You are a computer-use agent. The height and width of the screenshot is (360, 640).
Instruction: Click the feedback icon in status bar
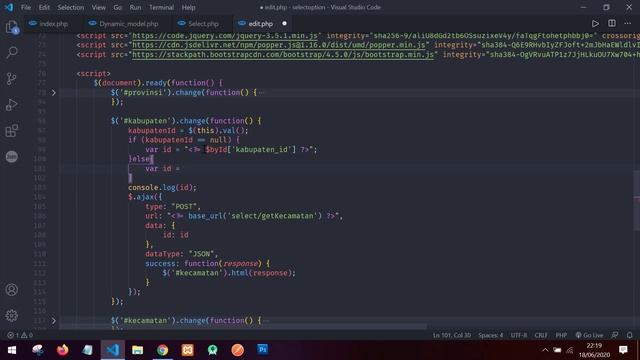615,335
